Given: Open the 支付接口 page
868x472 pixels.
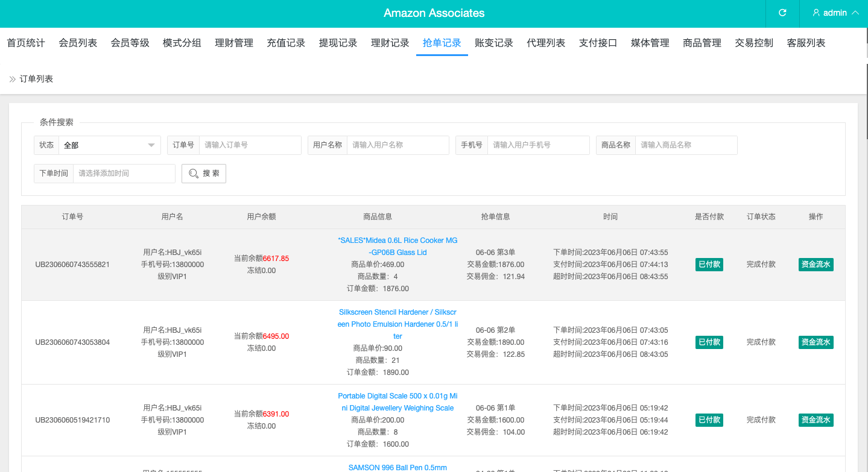Looking at the screenshot, I should coord(598,42).
